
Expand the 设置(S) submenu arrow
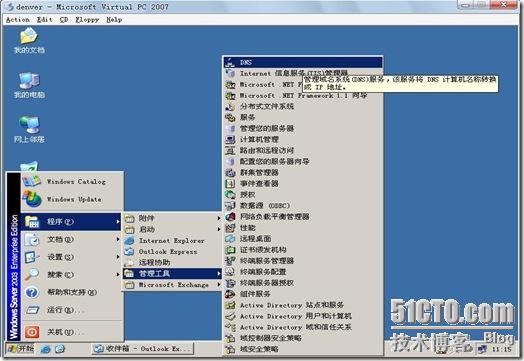click(x=118, y=257)
